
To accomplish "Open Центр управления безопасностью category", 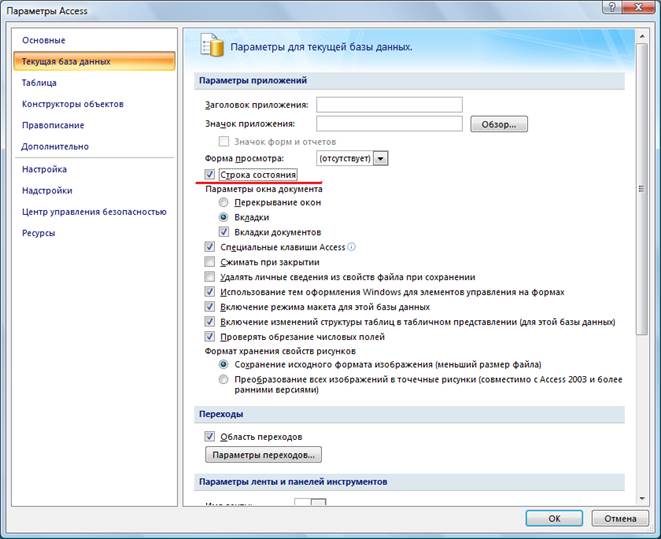I will point(94,212).
